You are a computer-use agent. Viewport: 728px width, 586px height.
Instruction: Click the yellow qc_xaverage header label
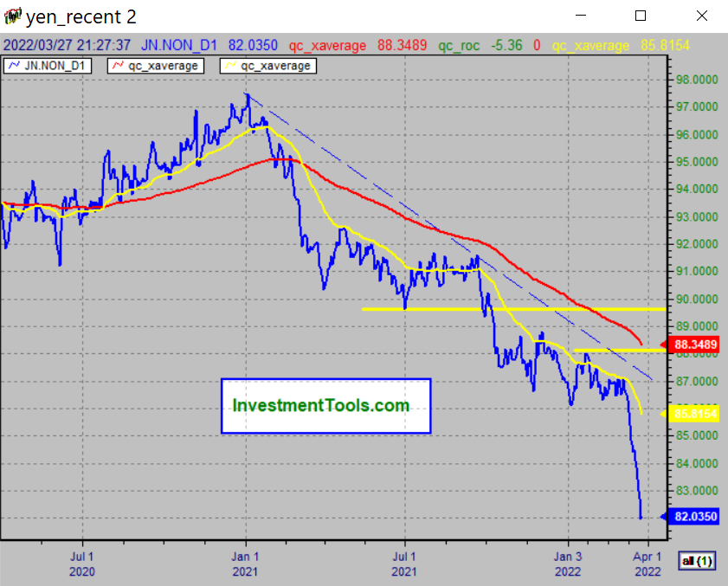pos(590,46)
